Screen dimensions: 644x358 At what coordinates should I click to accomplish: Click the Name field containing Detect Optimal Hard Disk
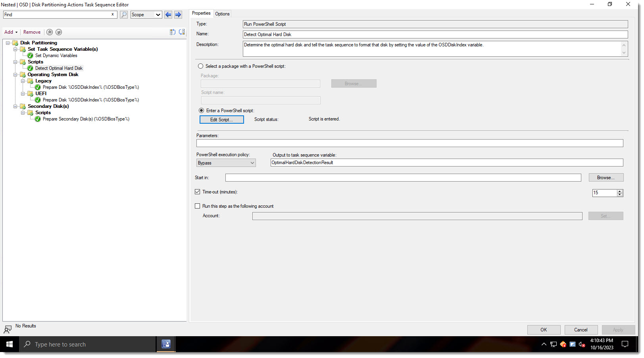435,34
